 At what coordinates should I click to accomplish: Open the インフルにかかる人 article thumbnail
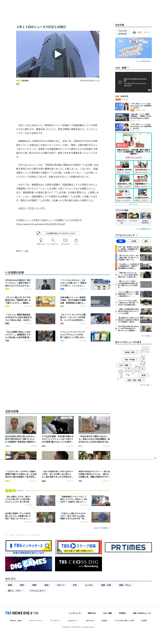(100, 284)
